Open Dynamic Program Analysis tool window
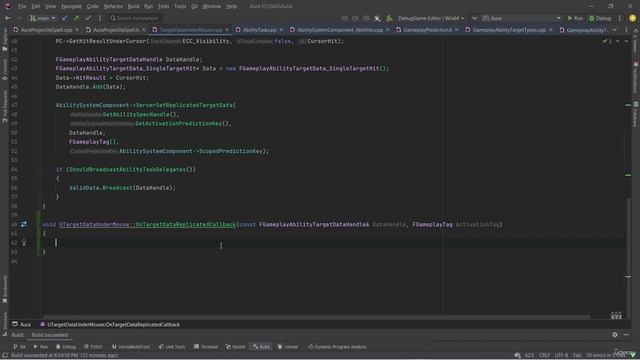The width and height of the screenshot is (640, 360). click(x=337, y=347)
